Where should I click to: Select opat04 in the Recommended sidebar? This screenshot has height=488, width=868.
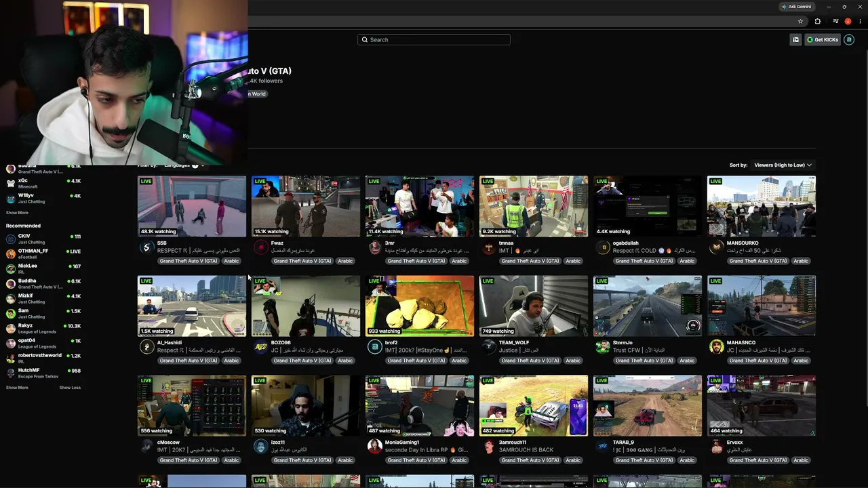[x=43, y=344]
